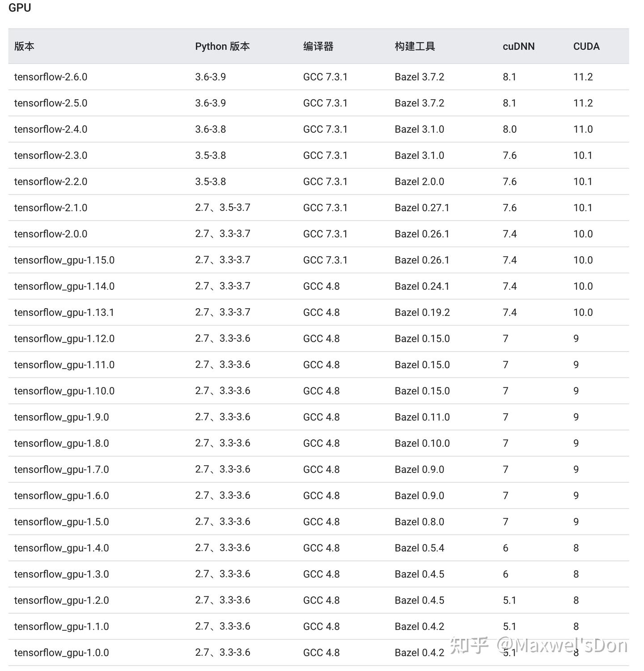Select the cuDNN column header

coord(518,46)
